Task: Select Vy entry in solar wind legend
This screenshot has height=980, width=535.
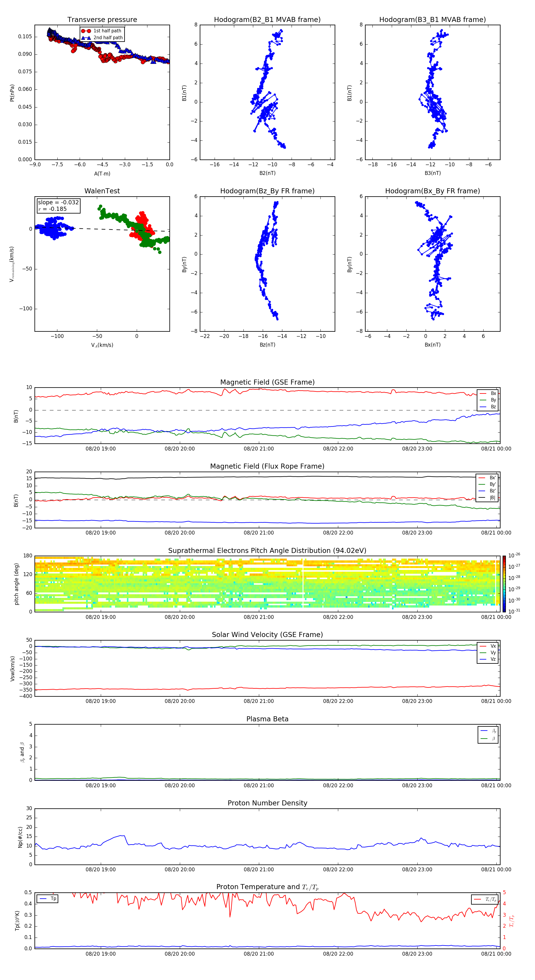Action: 488,652
